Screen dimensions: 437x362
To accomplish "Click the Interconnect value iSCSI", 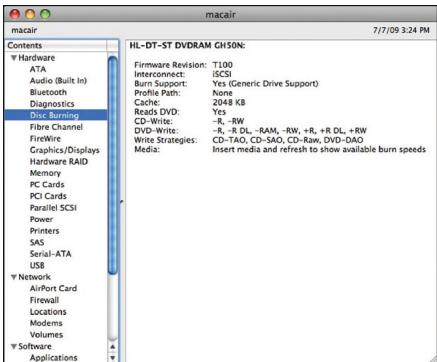I will pyautogui.click(x=222, y=74).
